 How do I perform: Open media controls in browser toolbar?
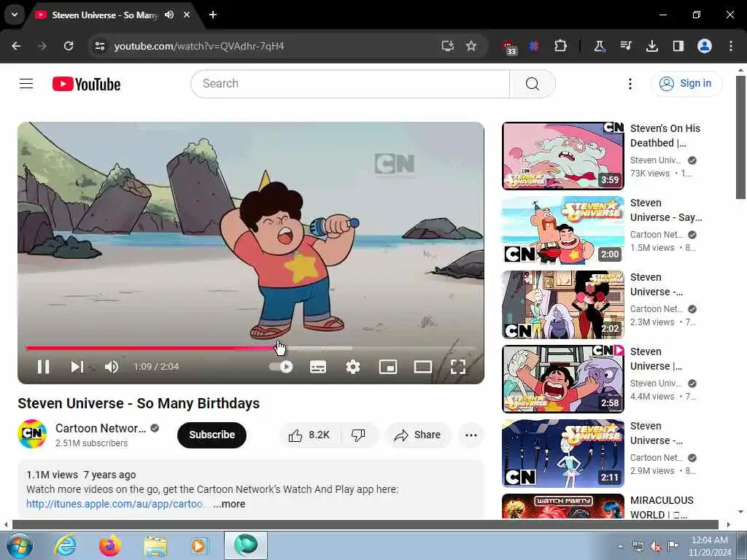(x=625, y=46)
